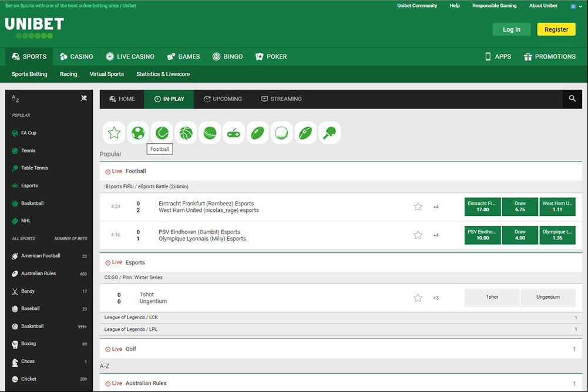Select the Basketball sport filter icon
The height and width of the screenshot is (392, 588).
click(x=186, y=133)
